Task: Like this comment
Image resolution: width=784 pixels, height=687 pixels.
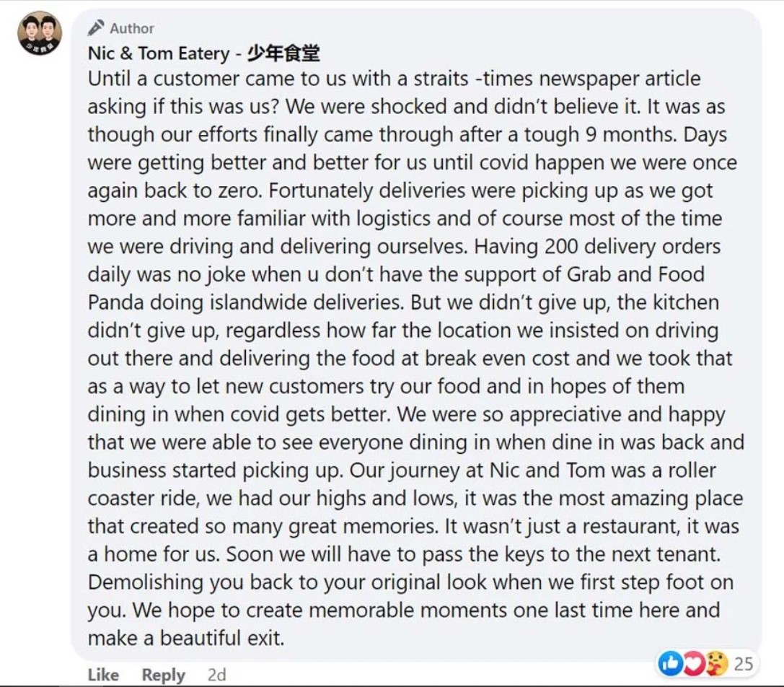Action: (x=103, y=675)
